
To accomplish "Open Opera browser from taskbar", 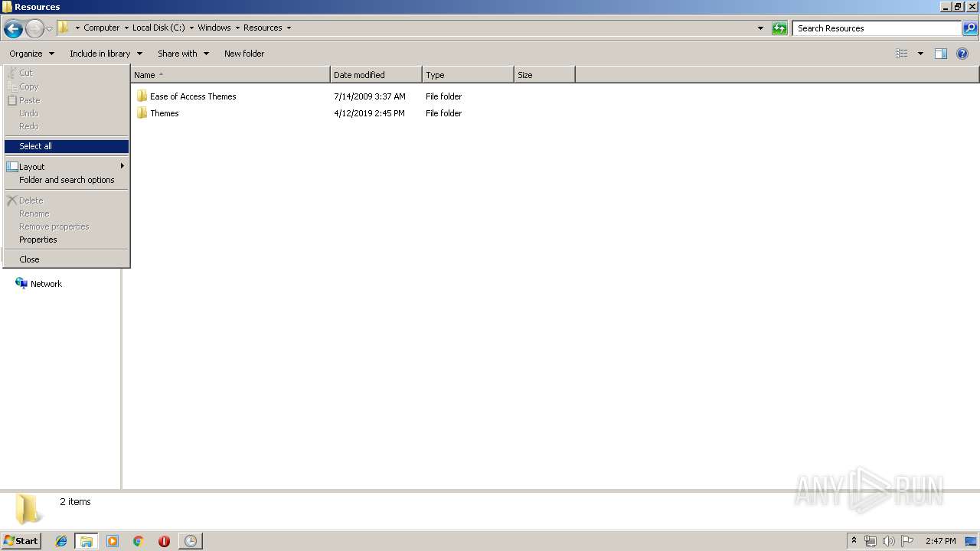I will click(164, 541).
